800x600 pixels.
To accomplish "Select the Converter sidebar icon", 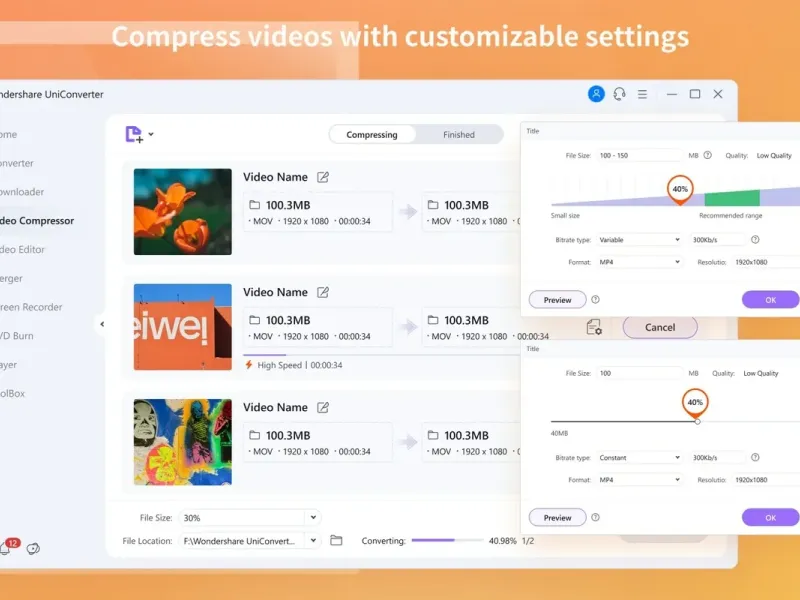I will pos(25,163).
